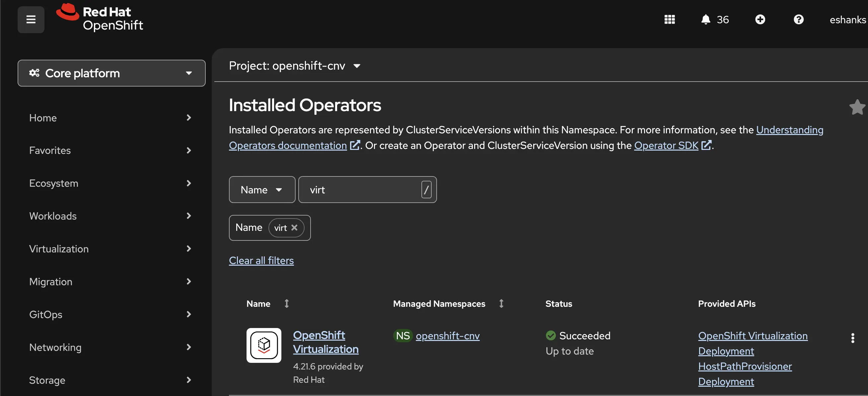Expand the Favorites navigation section
Viewport: 868px width, 396px height.
pyautogui.click(x=110, y=151)
